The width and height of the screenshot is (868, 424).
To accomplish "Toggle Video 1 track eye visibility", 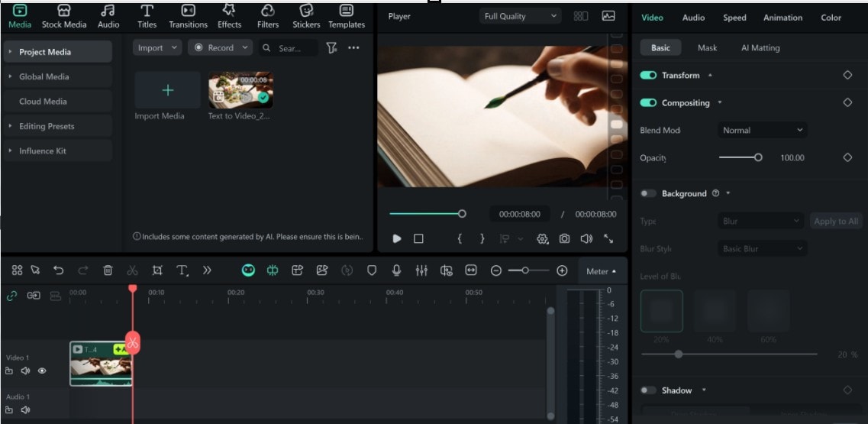I will point(42,371).
